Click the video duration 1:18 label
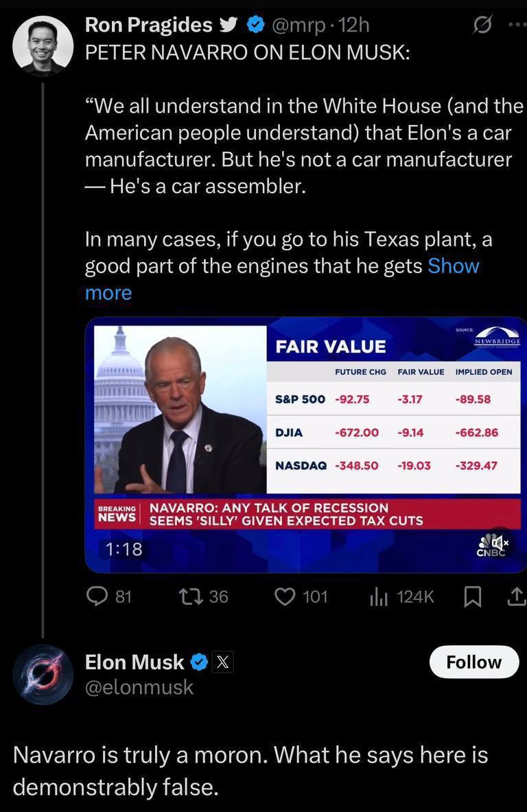Image resolution: width=527 pixels, height=812 pixels. click(x=124, y=548)
